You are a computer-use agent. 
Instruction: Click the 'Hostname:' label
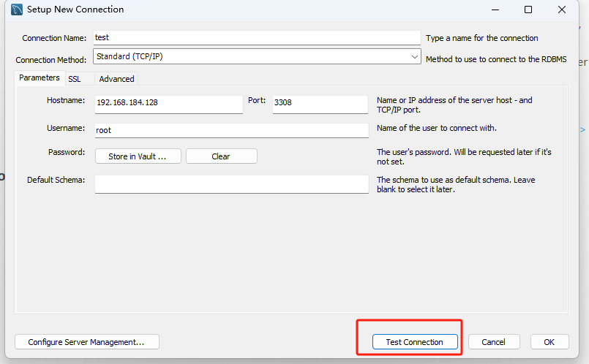[66, 100]
